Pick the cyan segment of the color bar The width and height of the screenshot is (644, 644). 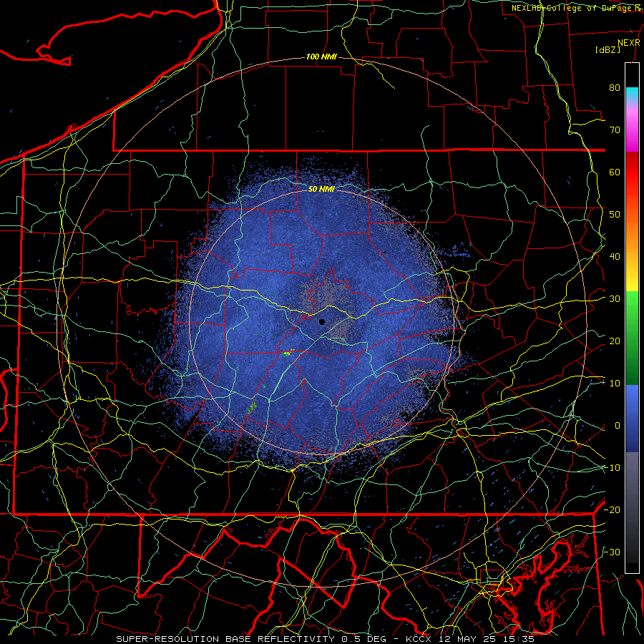(x=632, y=94)
